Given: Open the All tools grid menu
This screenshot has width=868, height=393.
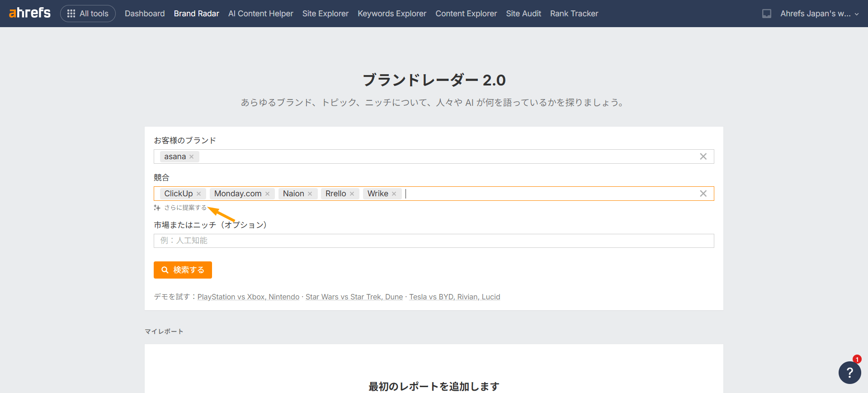Looking at the screenshot, I should click(88, 14).
